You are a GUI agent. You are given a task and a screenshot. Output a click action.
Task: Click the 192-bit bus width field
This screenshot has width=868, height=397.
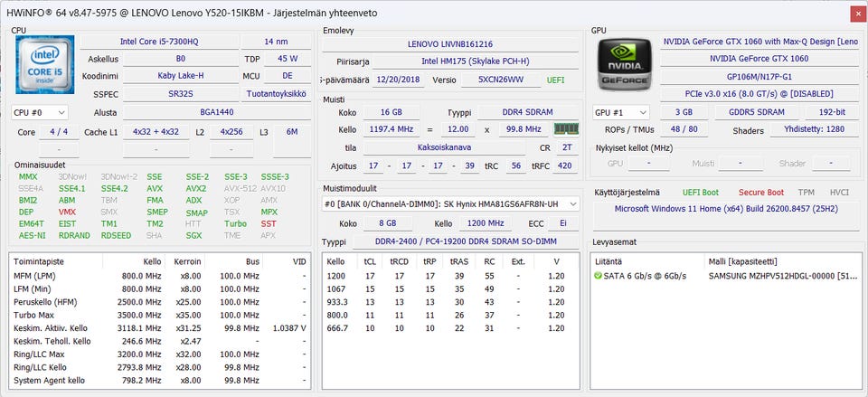click(833, 112)
